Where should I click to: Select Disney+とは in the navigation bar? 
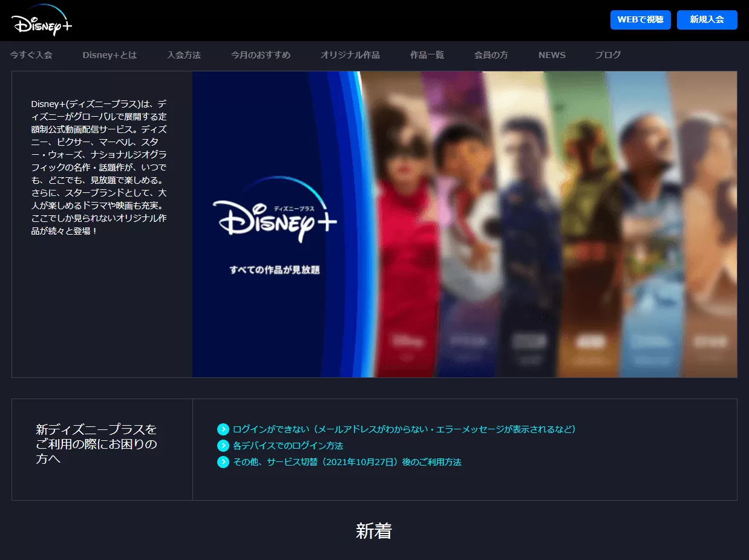point(109,54)
